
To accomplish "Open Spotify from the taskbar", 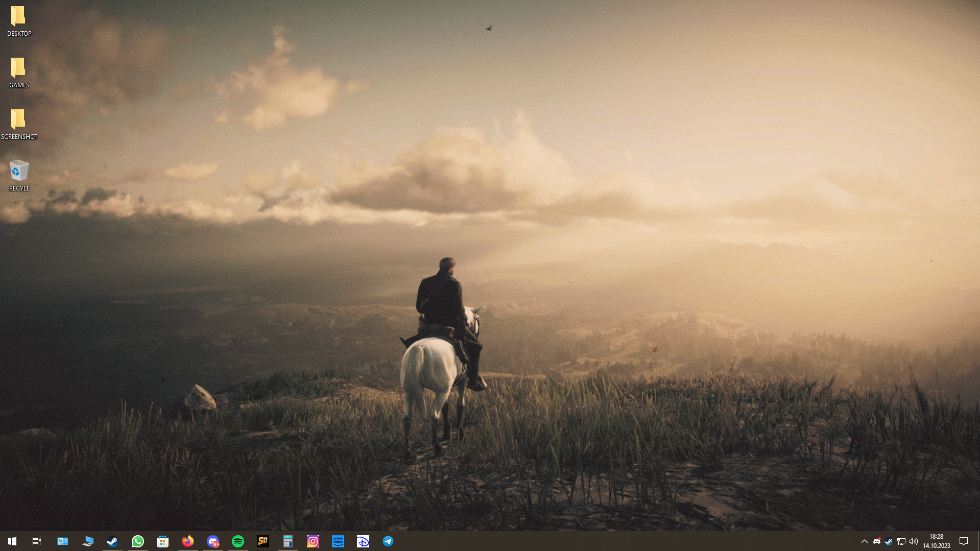I will pos(238,541).
